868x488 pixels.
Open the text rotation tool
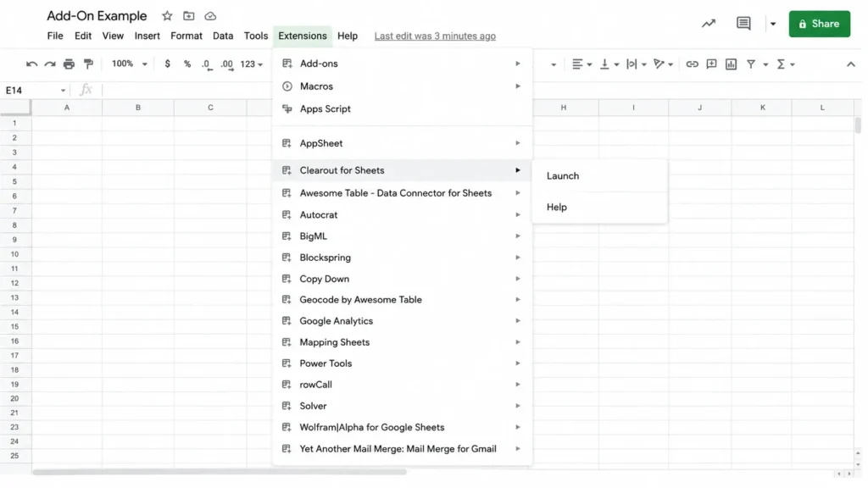pyautogui.click(x=663, y=64)
